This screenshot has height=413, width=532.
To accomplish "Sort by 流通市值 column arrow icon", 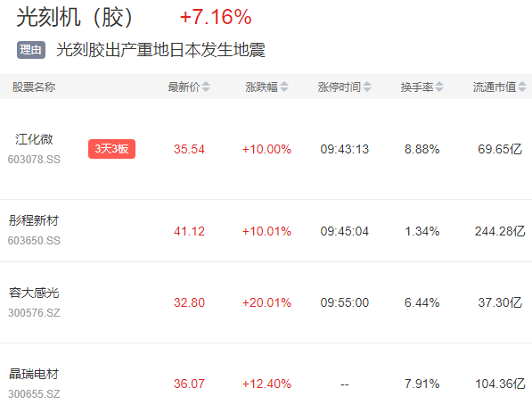I will [522, 87].
